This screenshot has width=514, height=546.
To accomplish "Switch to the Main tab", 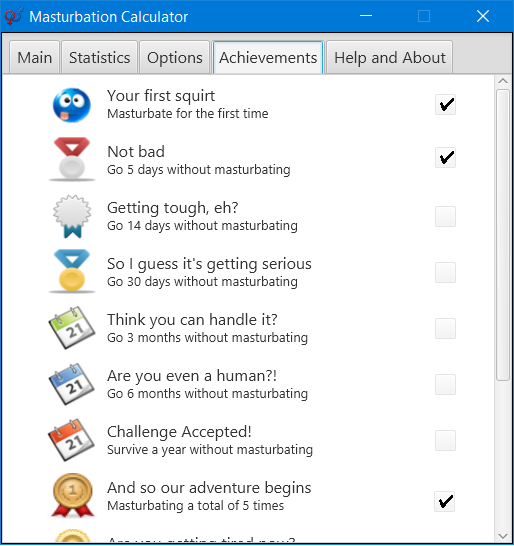I will (x=34, y=57).
